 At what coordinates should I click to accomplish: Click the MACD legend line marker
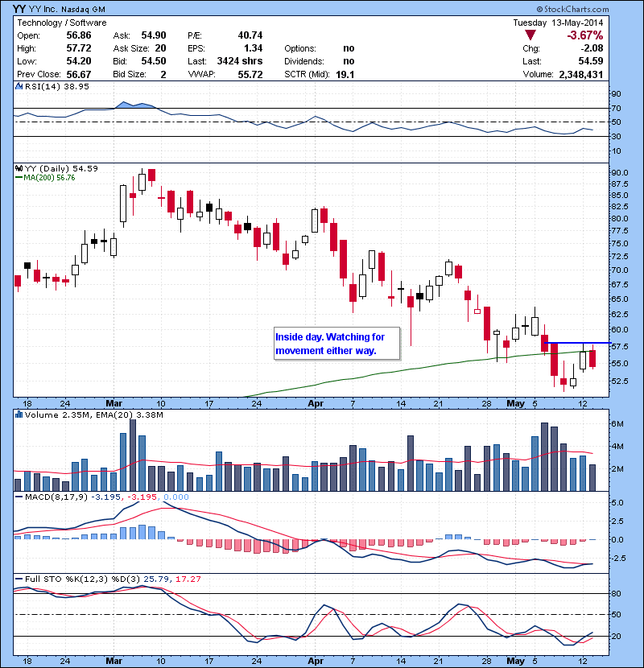click(19, 497)
